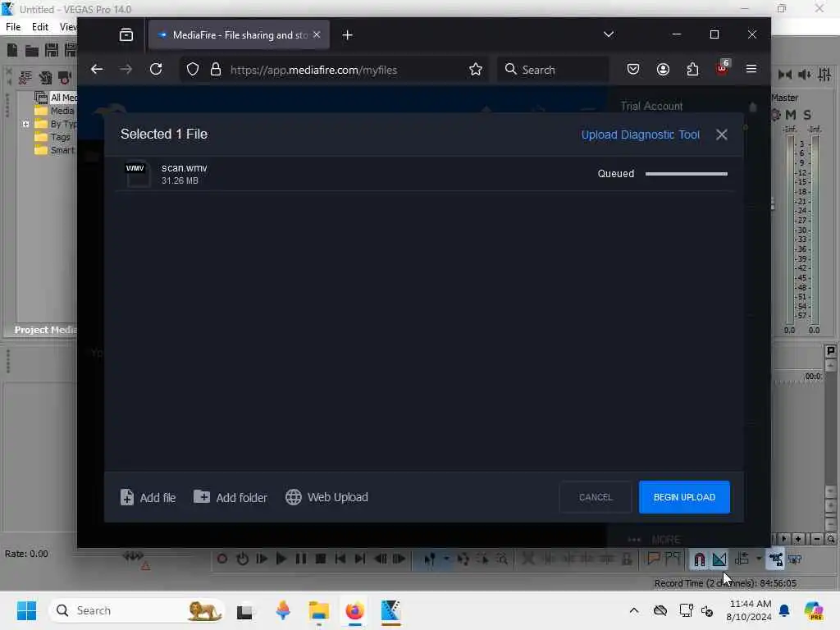Open Save to Pocket icon
The image size is (840, 630).
[x=633, y=70]
